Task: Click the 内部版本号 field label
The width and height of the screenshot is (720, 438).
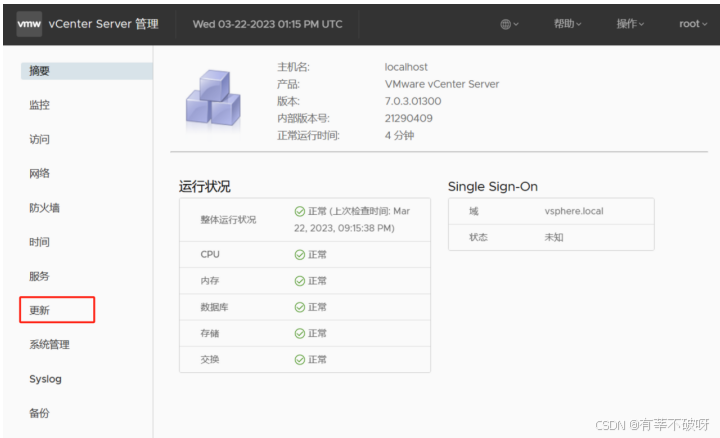Action: point(303,118)
